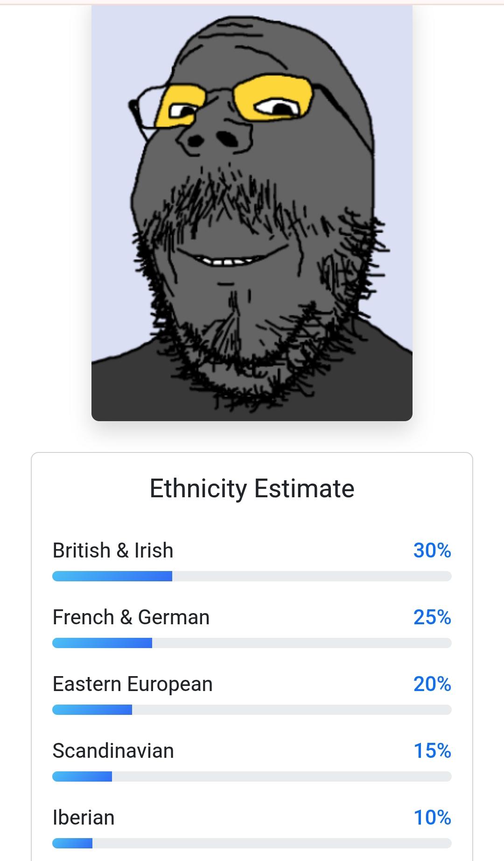Click the 25% French & German value
The image size is (504, 861).
click(432, 617)
